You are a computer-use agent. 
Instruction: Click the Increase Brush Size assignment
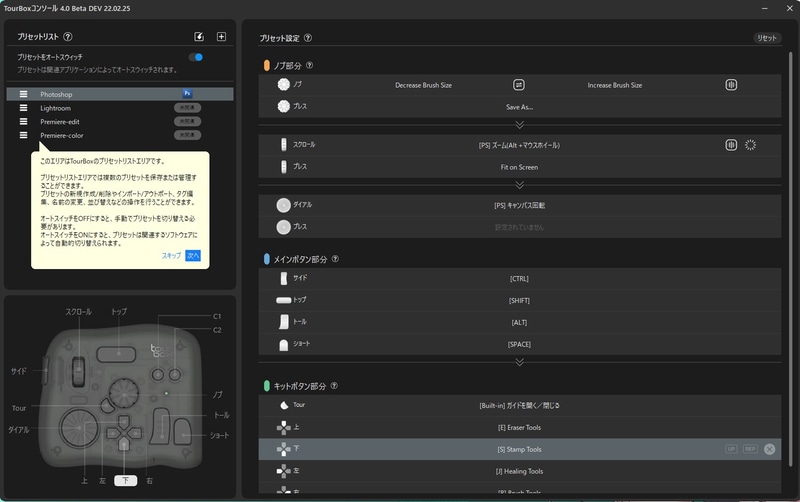point(615,85)
